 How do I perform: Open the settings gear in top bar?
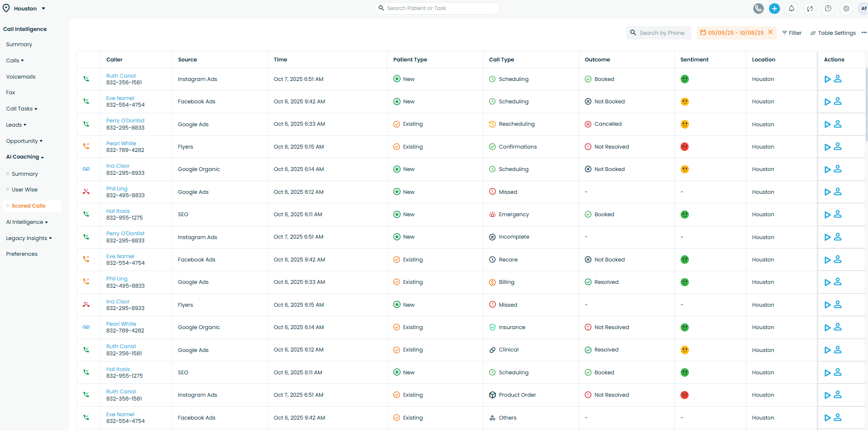[846, 9]
